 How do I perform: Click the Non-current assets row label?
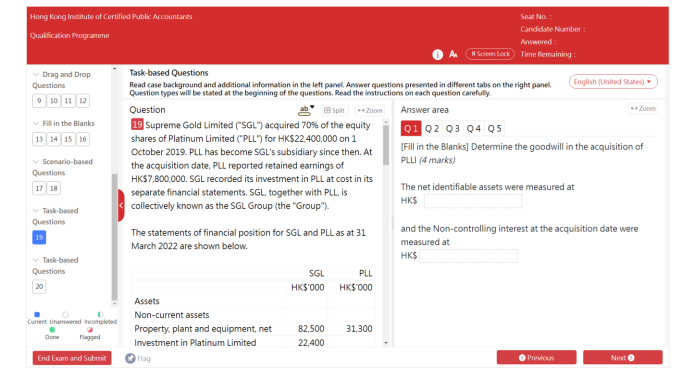172,315
